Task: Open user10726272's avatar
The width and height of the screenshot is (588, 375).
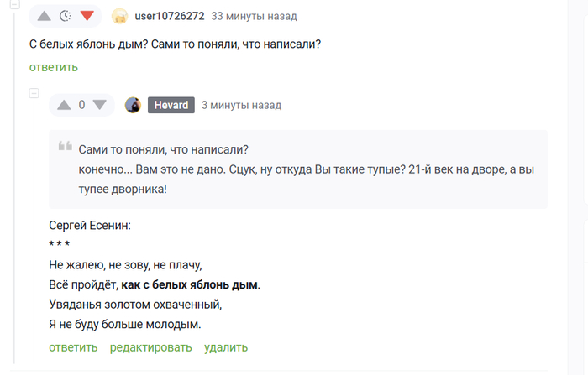Action: click(120, 16)
